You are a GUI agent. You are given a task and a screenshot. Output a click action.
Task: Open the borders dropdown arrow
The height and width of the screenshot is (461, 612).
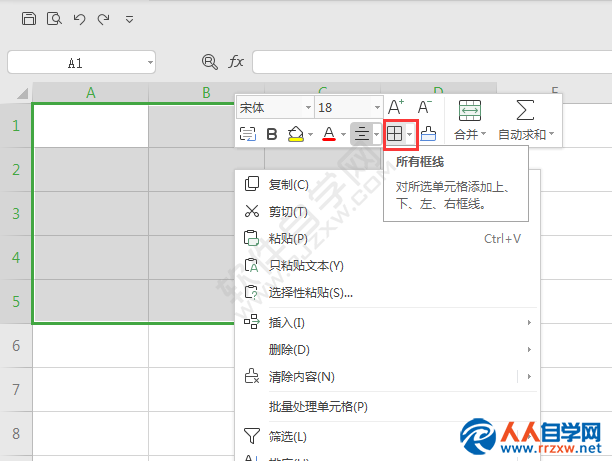point(409,134)
